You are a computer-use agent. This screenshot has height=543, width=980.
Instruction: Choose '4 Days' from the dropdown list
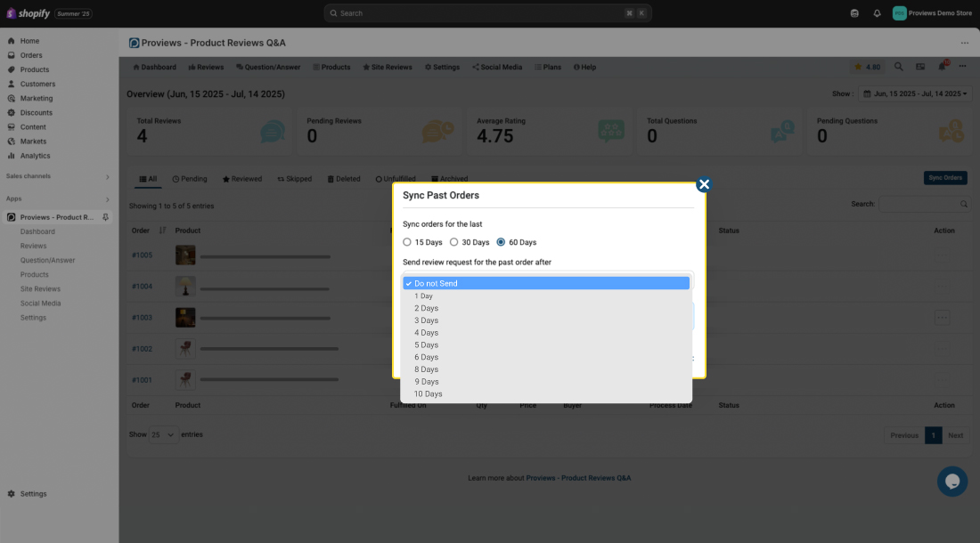click(545, 333)
